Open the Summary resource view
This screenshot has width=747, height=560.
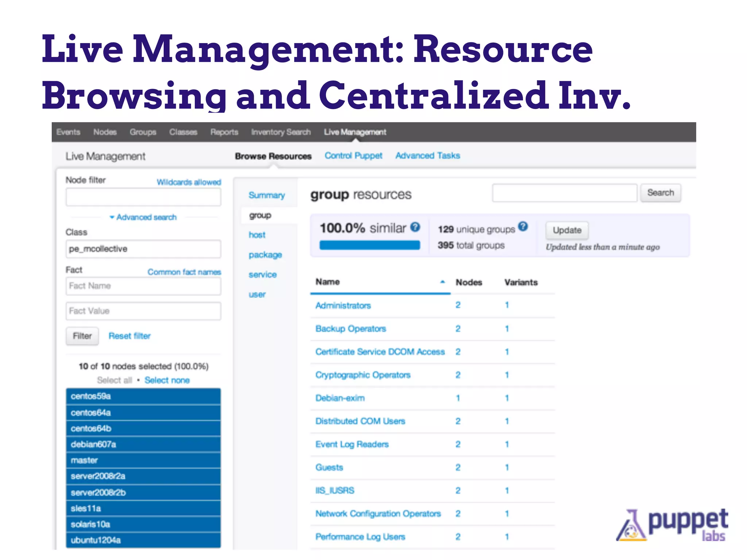[x=267, y=195]
